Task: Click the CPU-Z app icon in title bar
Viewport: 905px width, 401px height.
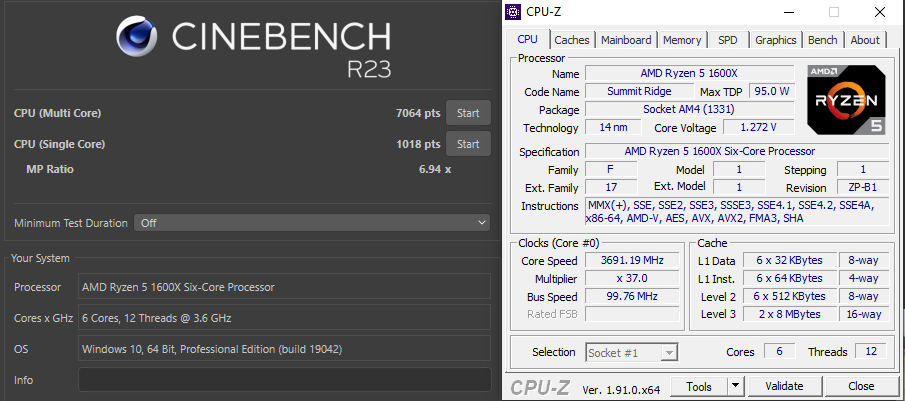Action: (x=513, y=12)
